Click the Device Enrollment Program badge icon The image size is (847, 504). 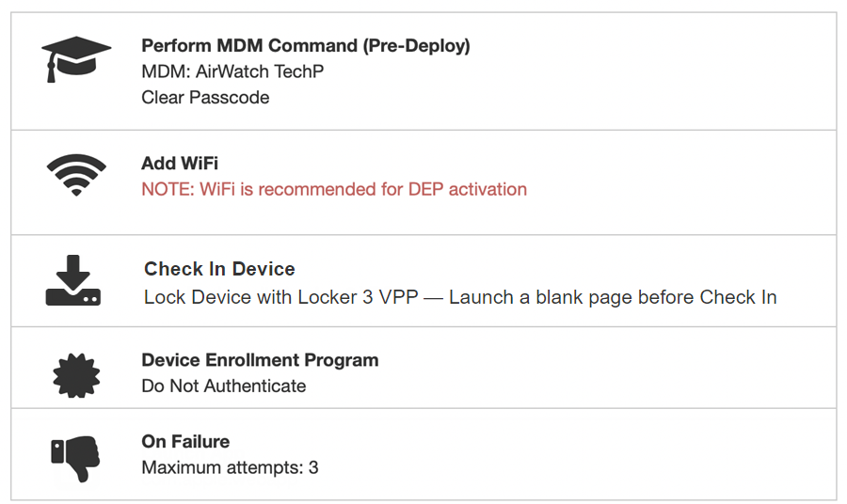76,373
